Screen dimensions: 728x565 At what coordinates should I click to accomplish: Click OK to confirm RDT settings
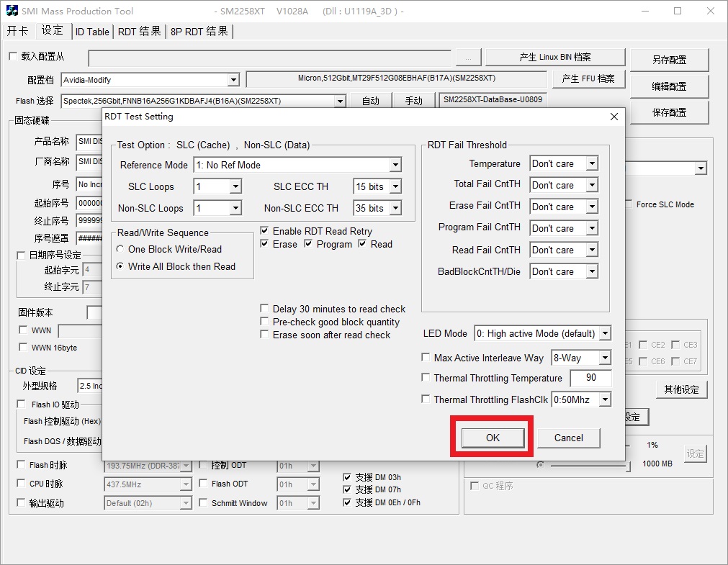493,438
